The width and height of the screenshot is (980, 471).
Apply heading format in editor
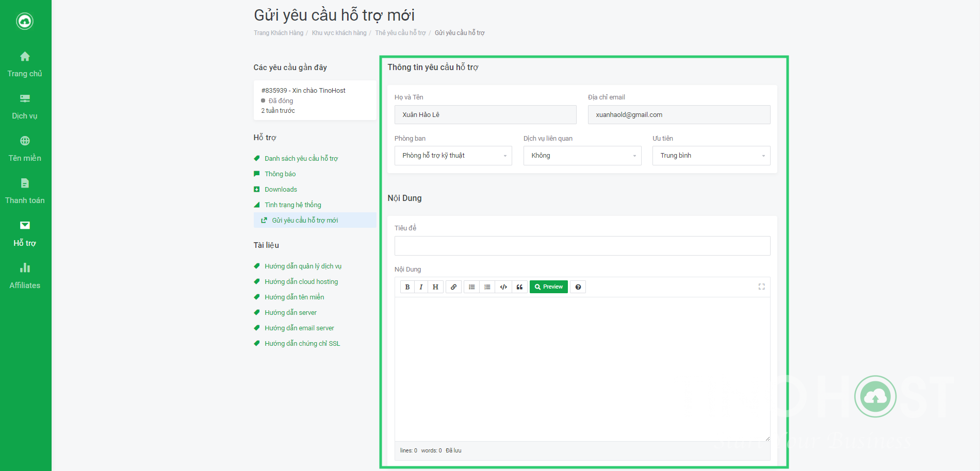click(435, 287)
